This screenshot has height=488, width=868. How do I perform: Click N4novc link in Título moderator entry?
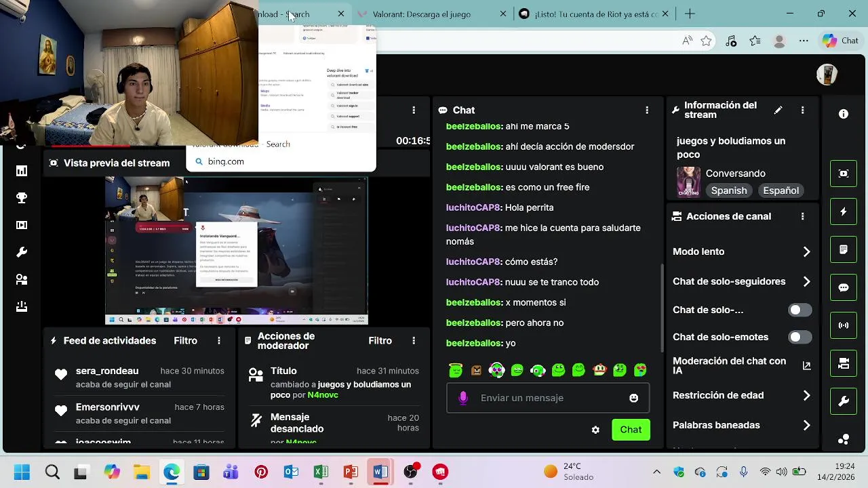tap(322, 395)
